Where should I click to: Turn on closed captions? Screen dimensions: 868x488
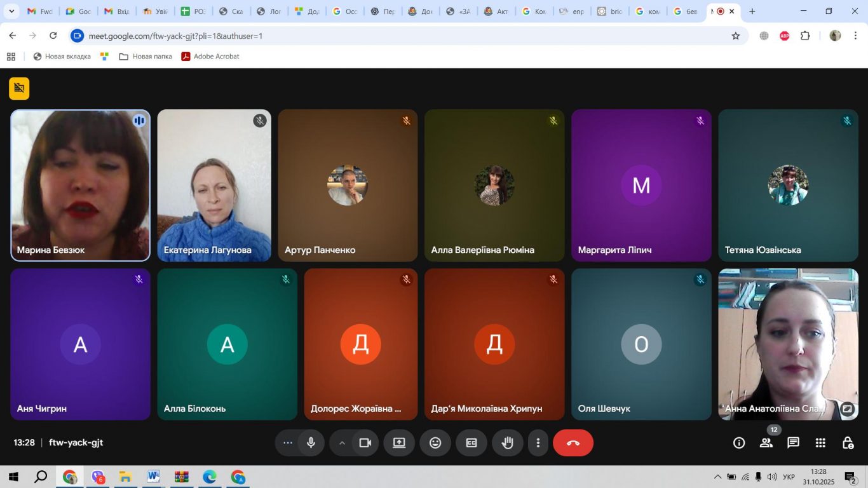(471, 443)
